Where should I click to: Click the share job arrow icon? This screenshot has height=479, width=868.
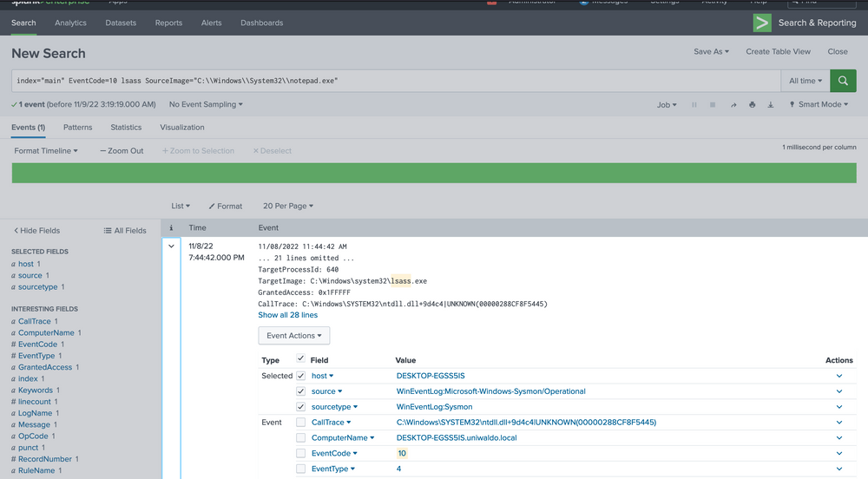[x=733, y=105]
